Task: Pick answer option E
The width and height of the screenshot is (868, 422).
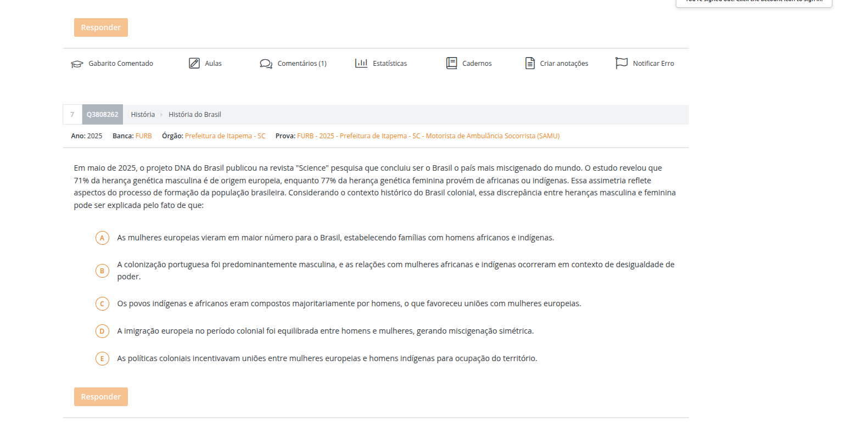Action: [102, 358]
